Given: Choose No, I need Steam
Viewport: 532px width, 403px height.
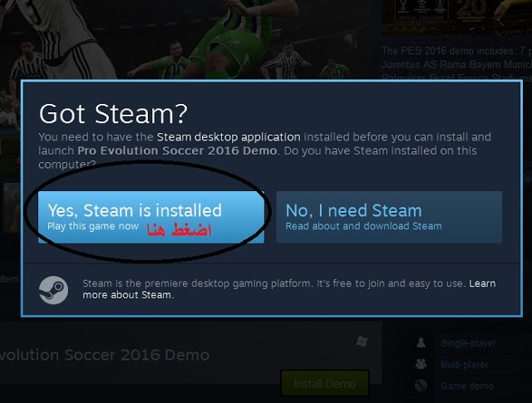Looking at the screenshot, I should (389, 217).
